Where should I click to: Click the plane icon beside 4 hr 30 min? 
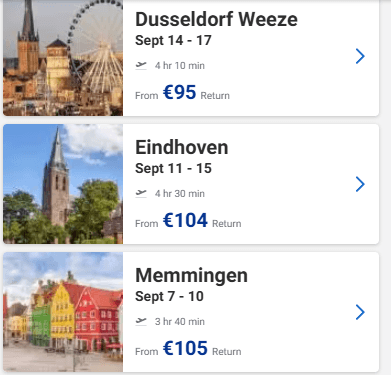(141, 193)
